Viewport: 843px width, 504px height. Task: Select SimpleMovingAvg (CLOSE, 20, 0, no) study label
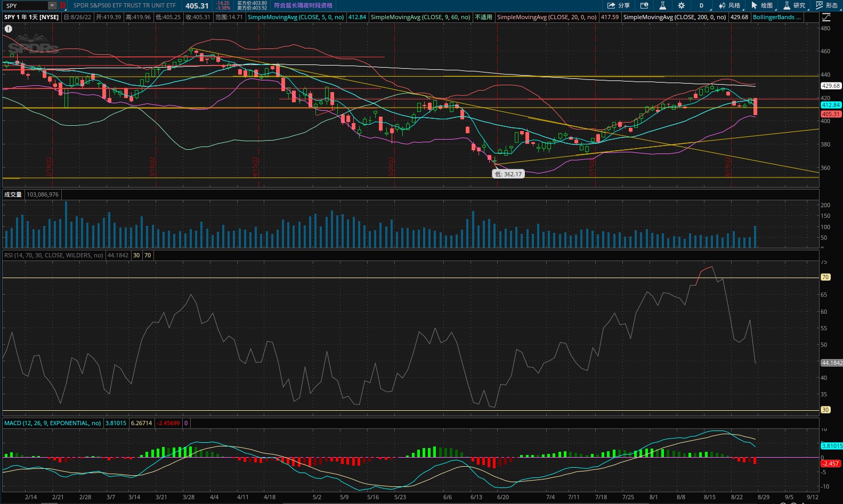coord(547,17)
